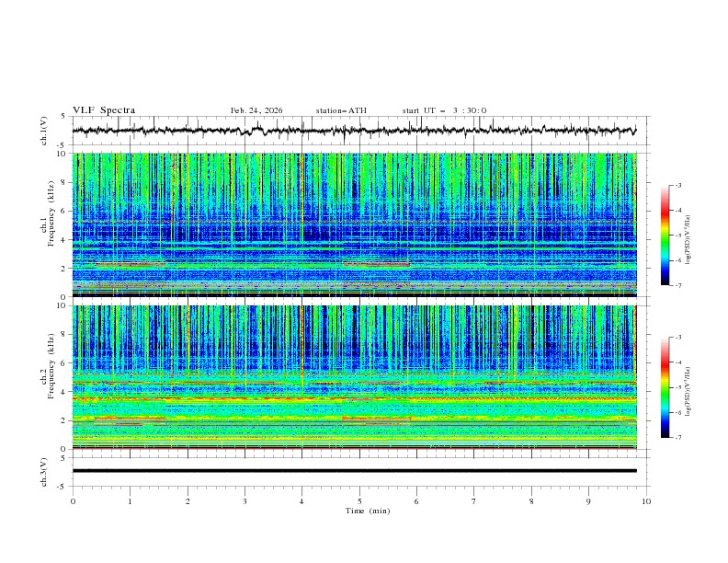728x563 pixels.
Task: Click the "ch.3(V)" axis label
Action: point(44,472)
